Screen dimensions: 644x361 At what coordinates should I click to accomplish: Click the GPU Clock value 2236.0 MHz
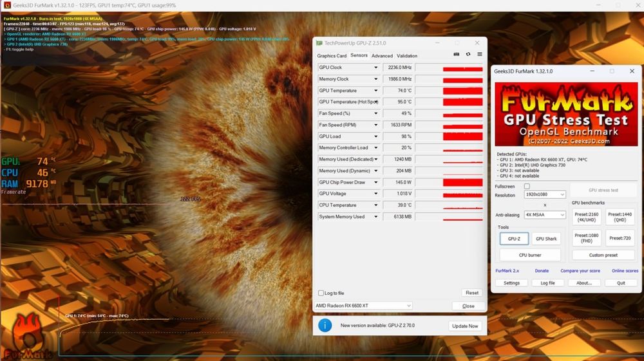click(399, 68)
